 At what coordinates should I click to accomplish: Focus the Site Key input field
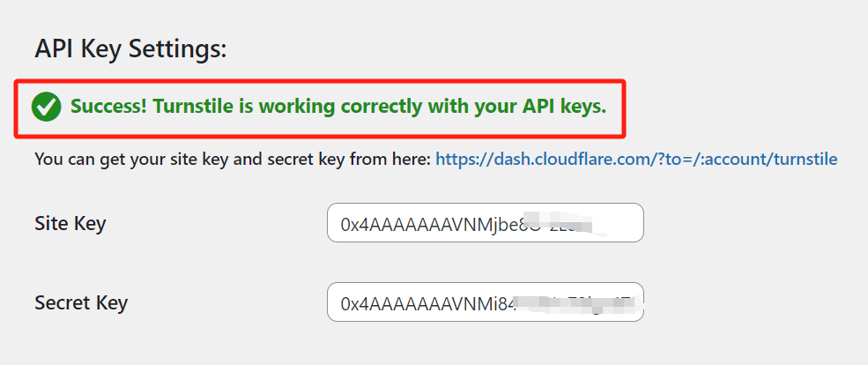coord(486,223)
